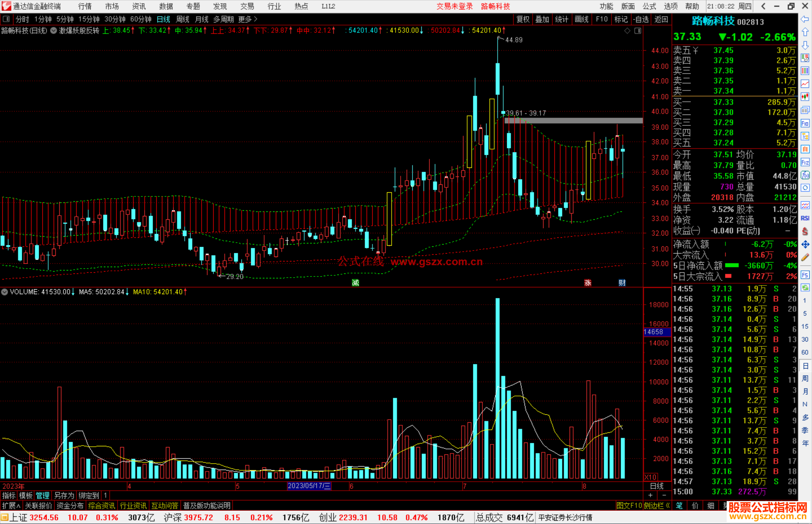
Task: Click the FS sidebar icon
Action: (804, 275)
